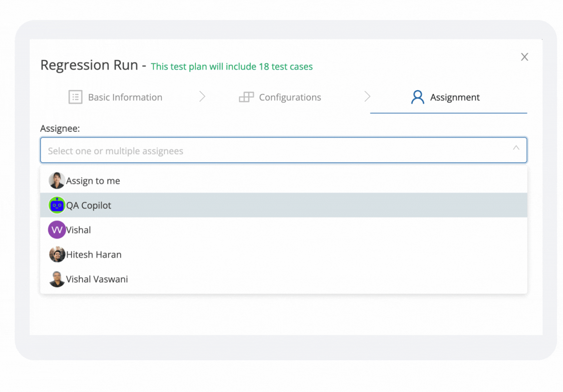Viewport: 563px width, 392px height.
Task: Click Hitesh Haran's profile photo
Action: pos(57,254)
